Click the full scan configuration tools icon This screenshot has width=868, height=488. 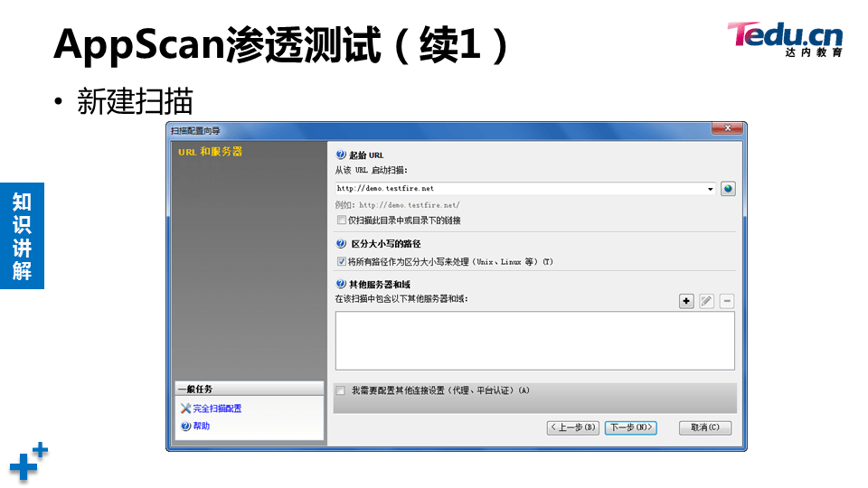[185, 408]
